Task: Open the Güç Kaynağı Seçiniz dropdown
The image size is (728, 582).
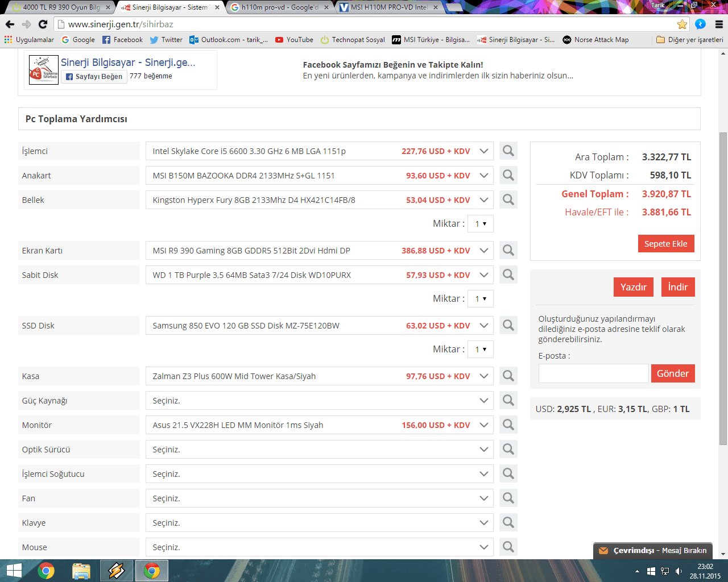Action: pos(320,400)
